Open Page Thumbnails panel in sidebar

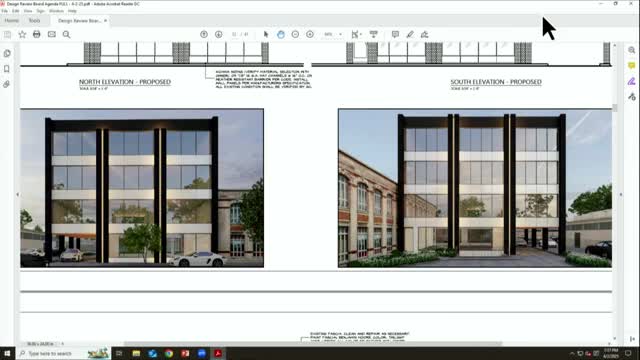[x=7, y=53]
